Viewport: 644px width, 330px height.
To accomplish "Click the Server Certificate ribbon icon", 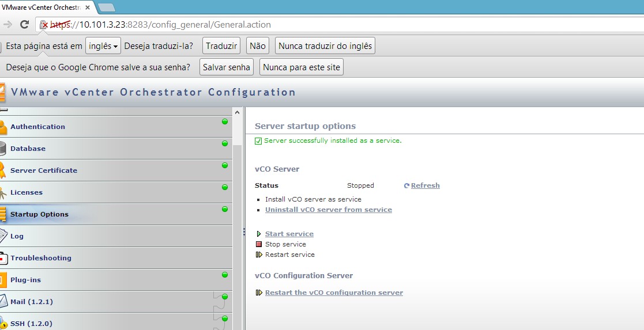I will tap(3, 170).
